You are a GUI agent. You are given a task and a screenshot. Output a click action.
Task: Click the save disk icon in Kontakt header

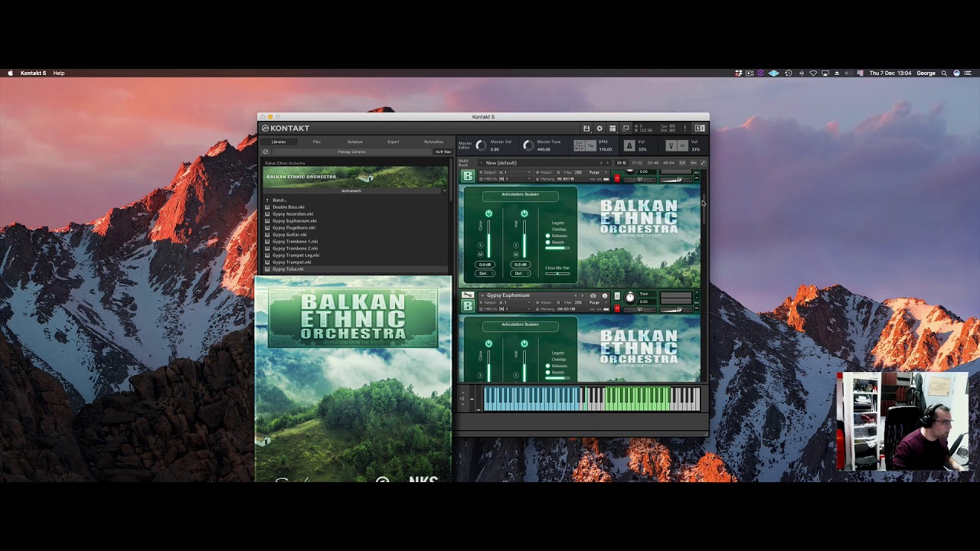point(586,129)
